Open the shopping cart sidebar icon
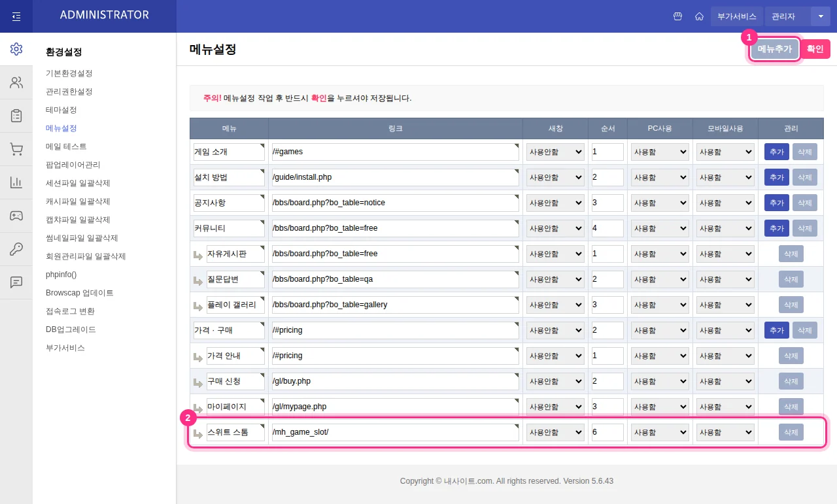 [x=16, y=149]
